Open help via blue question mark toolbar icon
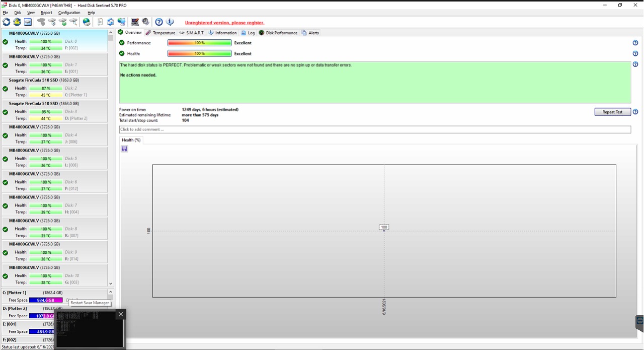Image resolution: width=644 pixels, height=350 pixels. 159,22
